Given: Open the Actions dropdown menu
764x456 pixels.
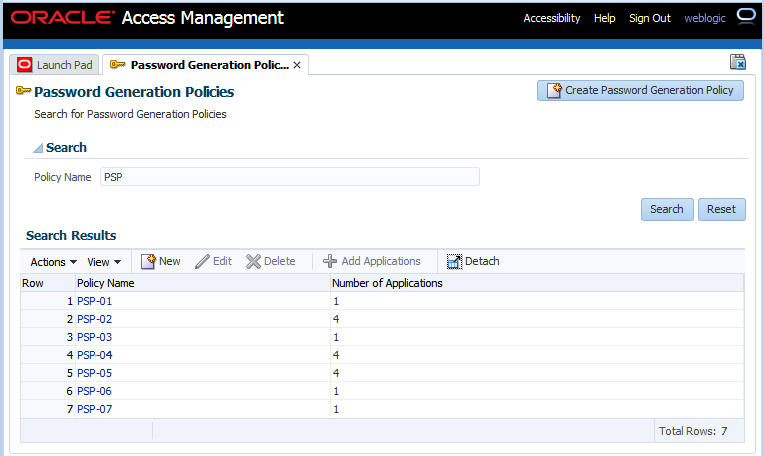Looking at the screenshot, I should [54, 262].
